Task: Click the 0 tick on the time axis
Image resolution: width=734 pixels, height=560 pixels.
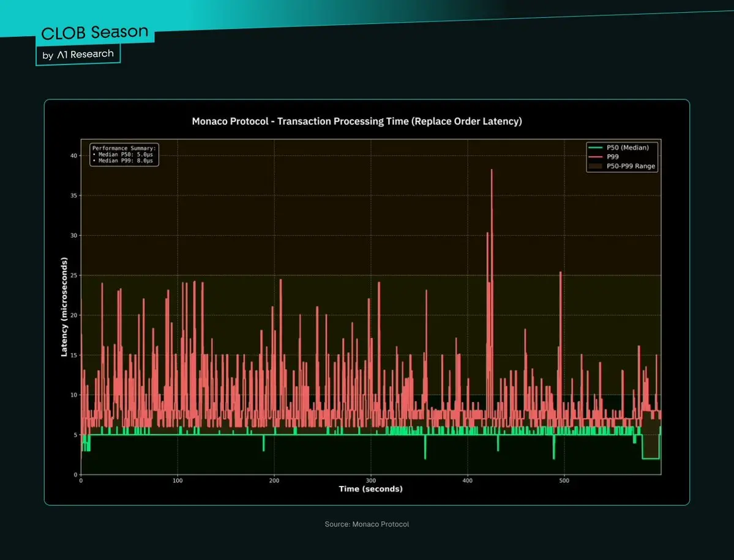Action: (81, 480)
